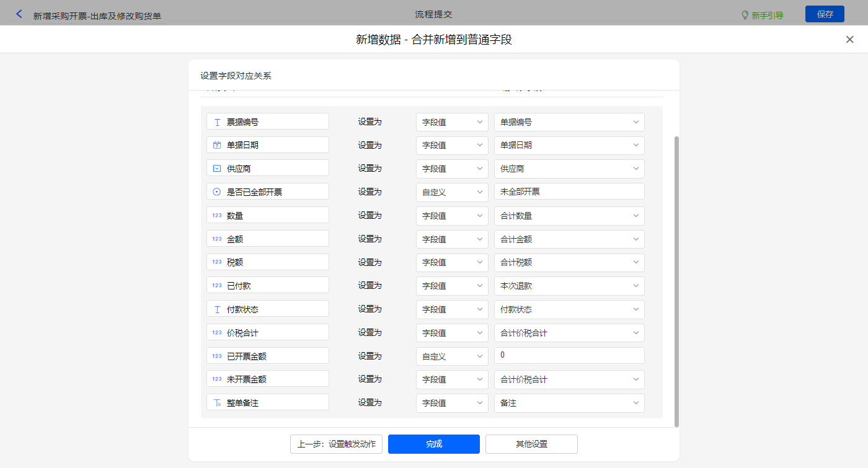The image size is (868, 468).
Task: Click the number icon beside 数量
Action: (x=217, y=216)
